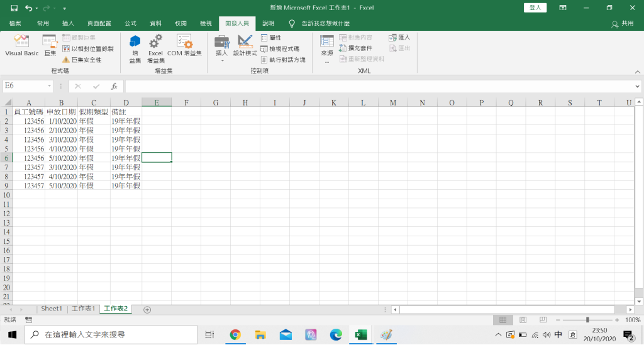Switch to the Formulas (公式) tab
Viewport: 644px width, 362px height.
click(x=131, y=23)
